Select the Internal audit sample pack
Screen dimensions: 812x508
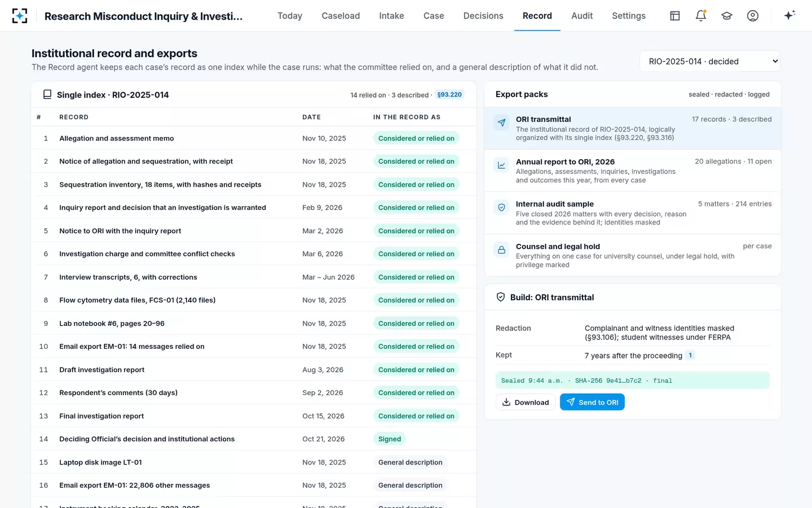coord(633,213)
